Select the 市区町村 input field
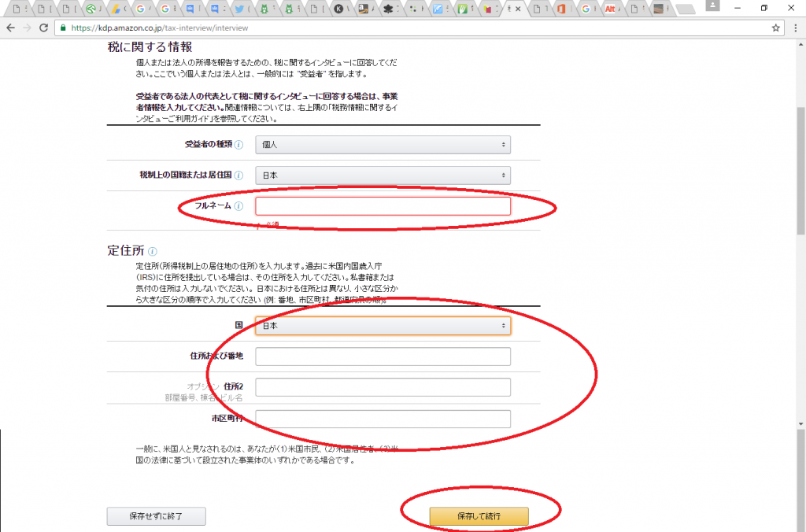806x532 pixels. click(383, 419)
